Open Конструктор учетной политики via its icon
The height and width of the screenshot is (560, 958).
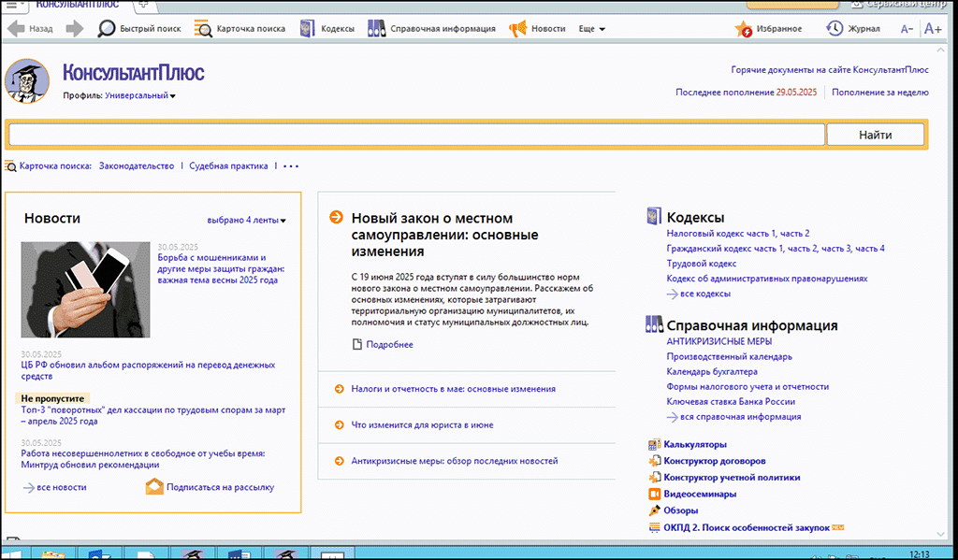(654, 478)
